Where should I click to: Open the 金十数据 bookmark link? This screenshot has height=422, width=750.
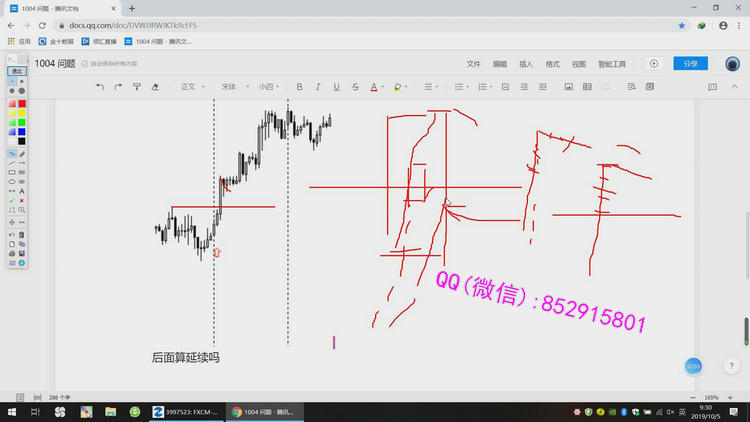click(x=56, y=42)
